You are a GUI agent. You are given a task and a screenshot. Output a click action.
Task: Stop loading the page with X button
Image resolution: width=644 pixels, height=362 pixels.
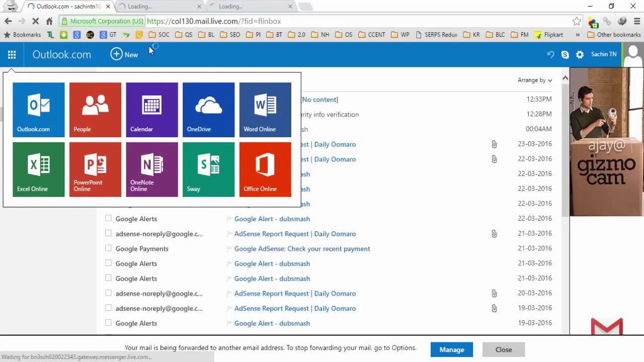pos(35,21)
